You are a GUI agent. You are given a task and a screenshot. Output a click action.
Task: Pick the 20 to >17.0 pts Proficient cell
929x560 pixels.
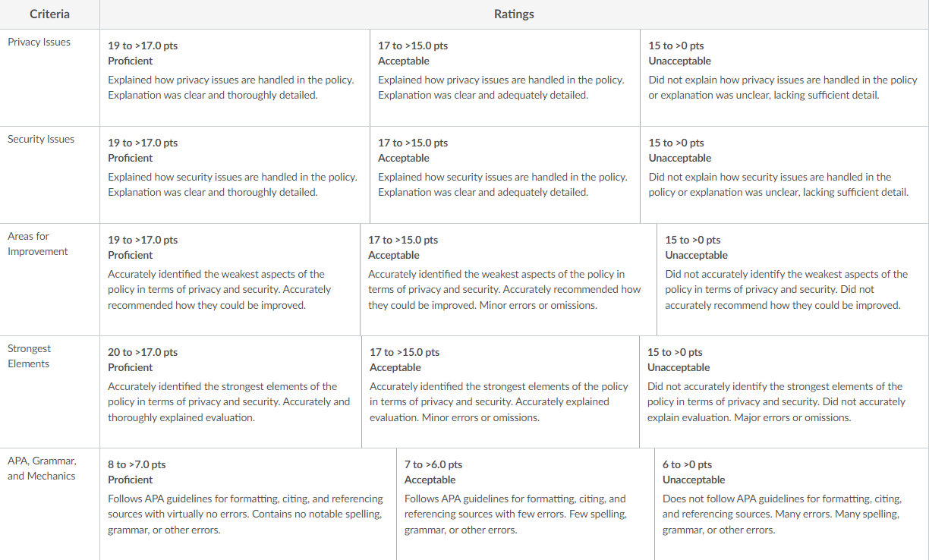pyautogui.click(x=231, y=392)
